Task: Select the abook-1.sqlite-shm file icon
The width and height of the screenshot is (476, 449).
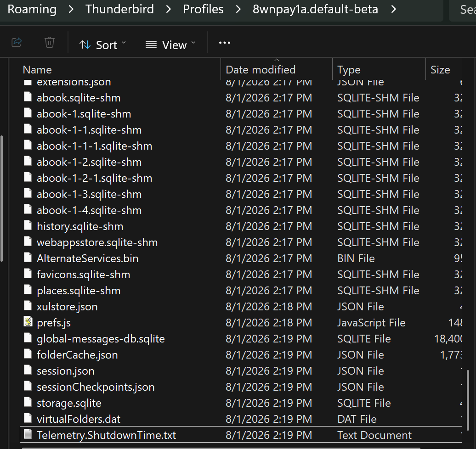Action: click(28, 113)
